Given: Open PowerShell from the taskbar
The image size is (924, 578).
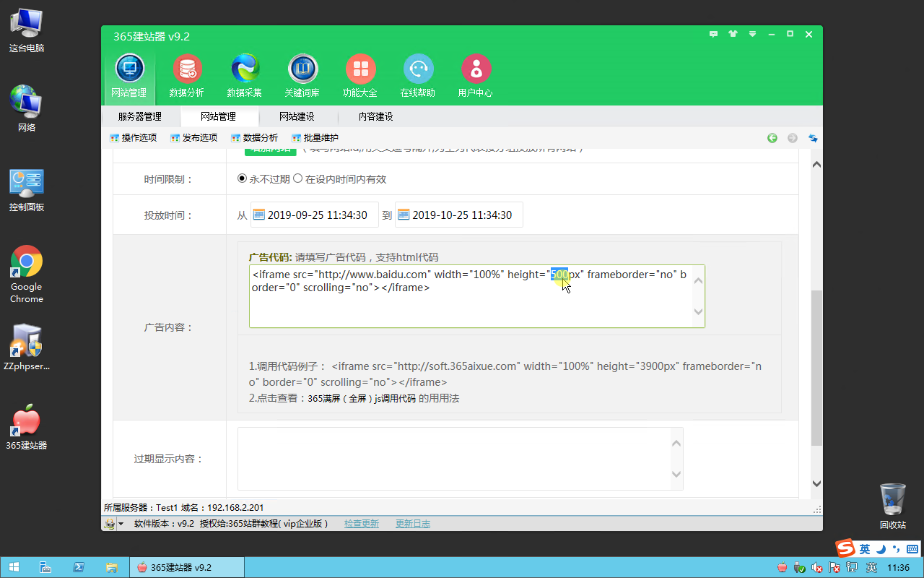Looking at the screenshot, I should 79,568.
